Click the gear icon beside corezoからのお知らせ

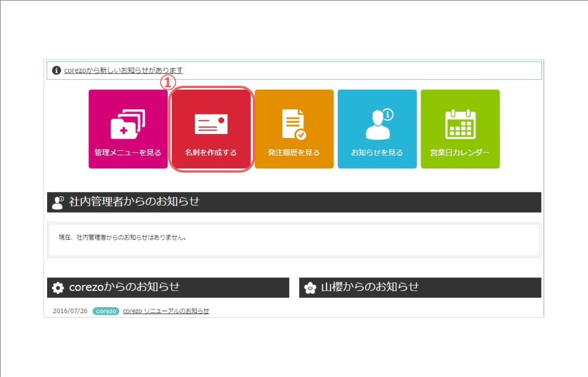click(58, 288)
